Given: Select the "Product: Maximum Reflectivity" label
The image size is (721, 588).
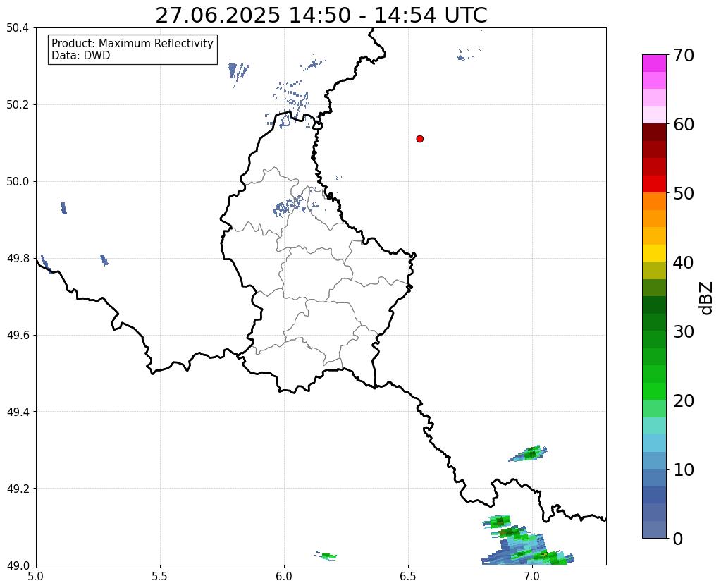Looking at the screenshot, I should (x=133, y=43).
